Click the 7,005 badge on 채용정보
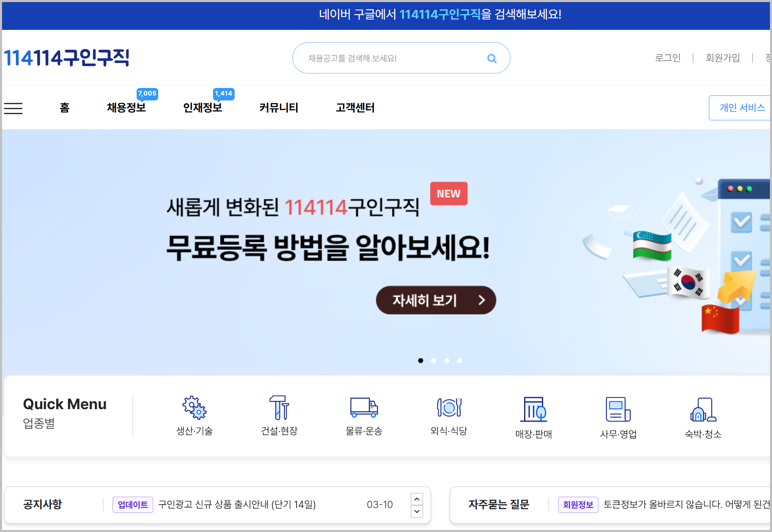This screenshot has height=532, width=772. (x=147, y=94)
